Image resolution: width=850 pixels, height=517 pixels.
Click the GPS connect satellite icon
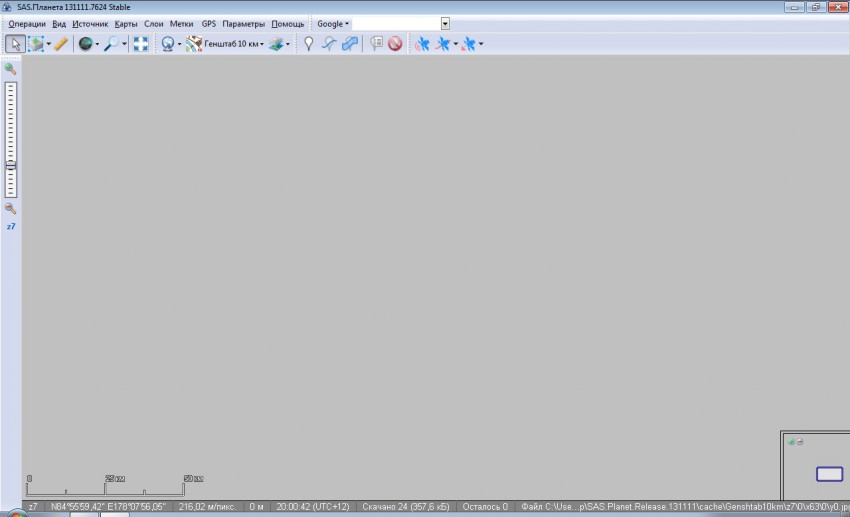[x=422, y=44]
